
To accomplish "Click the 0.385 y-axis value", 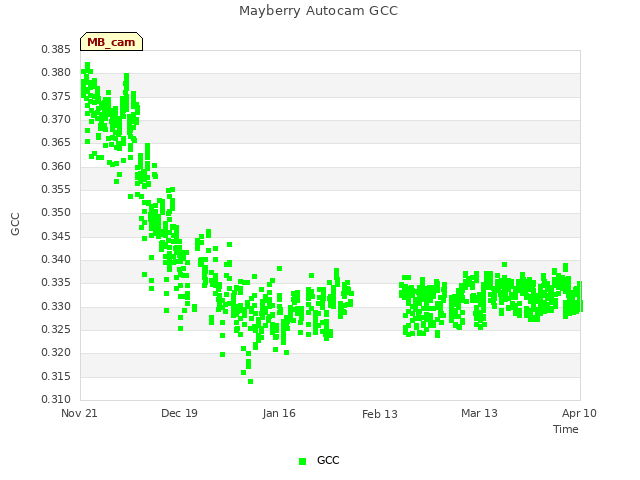I will (56, 50).
